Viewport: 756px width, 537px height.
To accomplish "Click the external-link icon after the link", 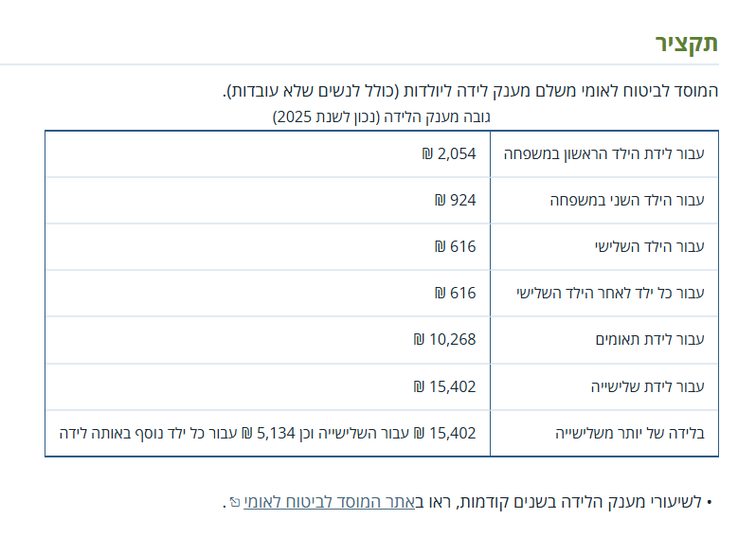I will (234, 503).
